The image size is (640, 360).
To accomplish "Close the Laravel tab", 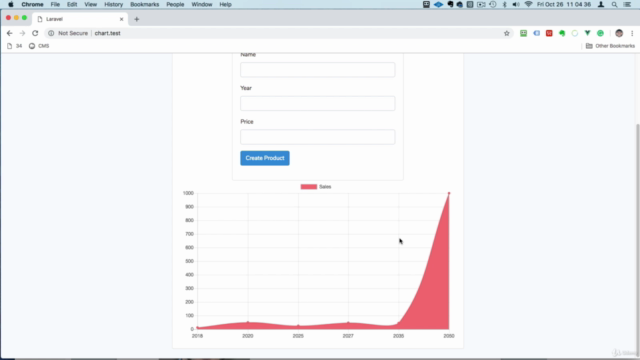I will pyautogui.click(x=121, y=19).
